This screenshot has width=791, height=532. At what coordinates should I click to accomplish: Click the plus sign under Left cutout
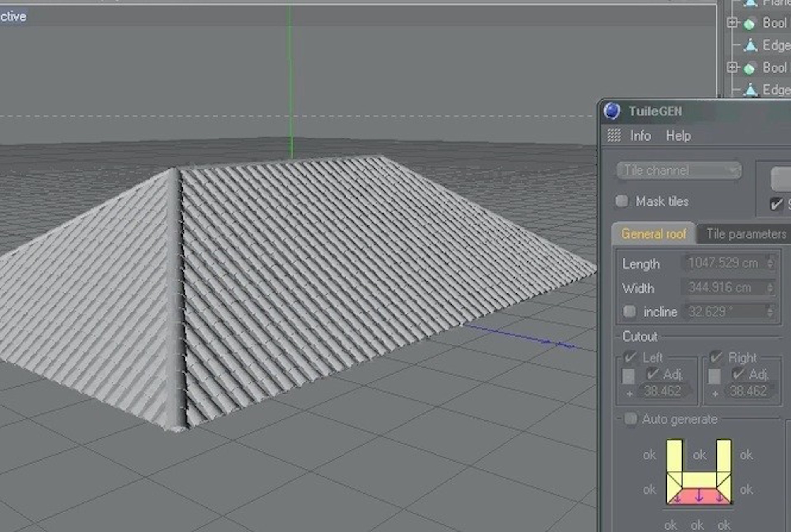point(629,394)
